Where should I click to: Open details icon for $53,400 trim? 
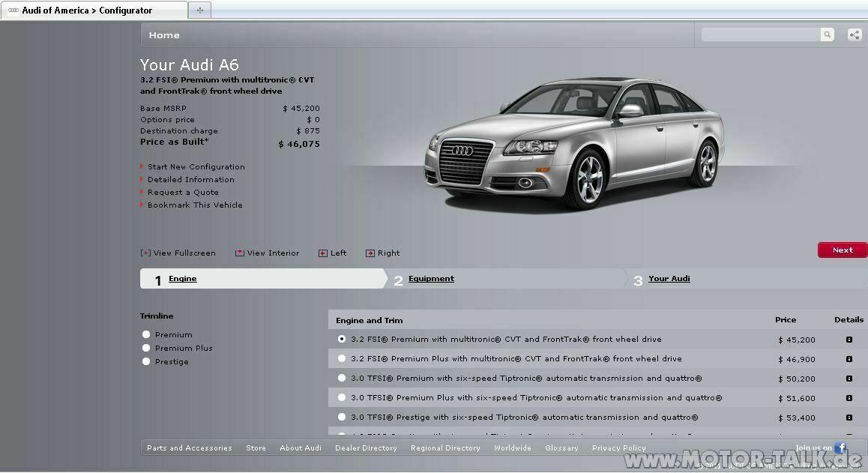(x=849, y=417)
